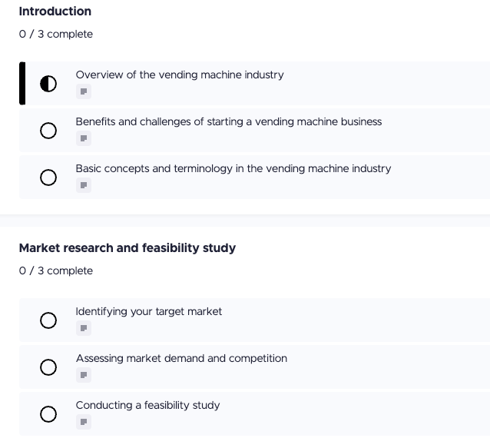Open the note icon under Basic concepts and terminology

tap(84, 185)
